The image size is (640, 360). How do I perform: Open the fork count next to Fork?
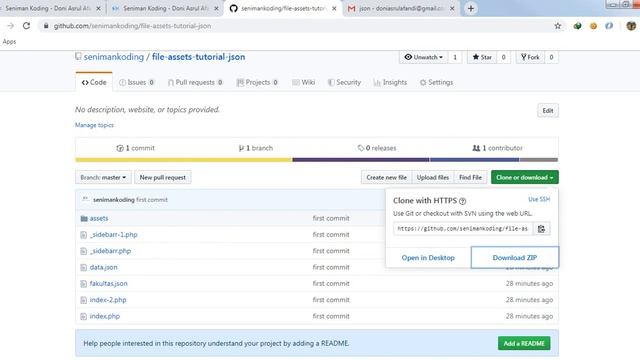551,57
